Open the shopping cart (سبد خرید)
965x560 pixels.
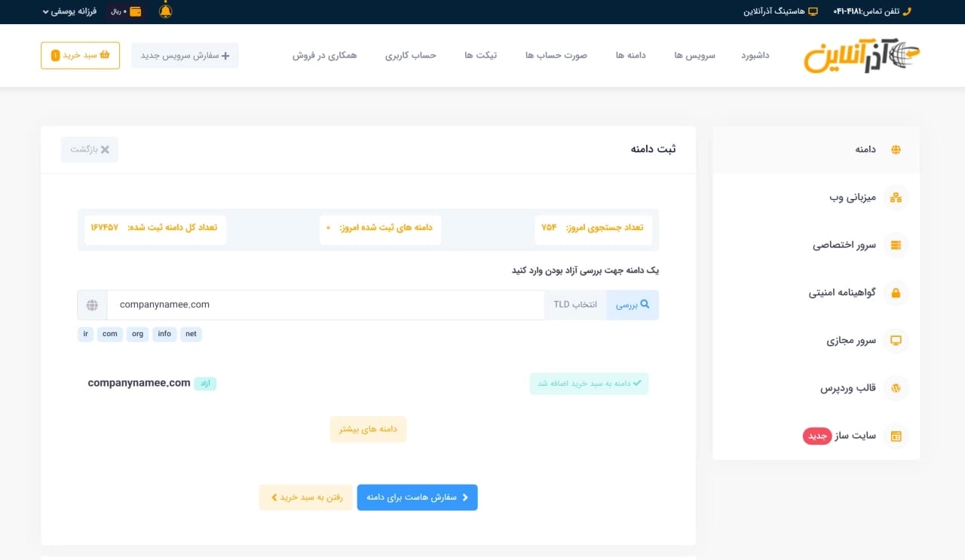point(80,55)
